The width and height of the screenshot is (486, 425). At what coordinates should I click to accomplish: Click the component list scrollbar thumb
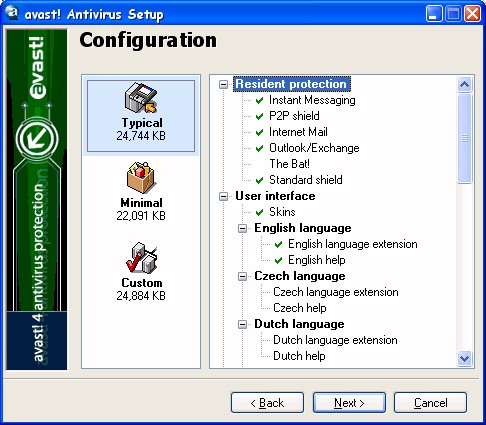pyautogui.click(x=464, y=138)
